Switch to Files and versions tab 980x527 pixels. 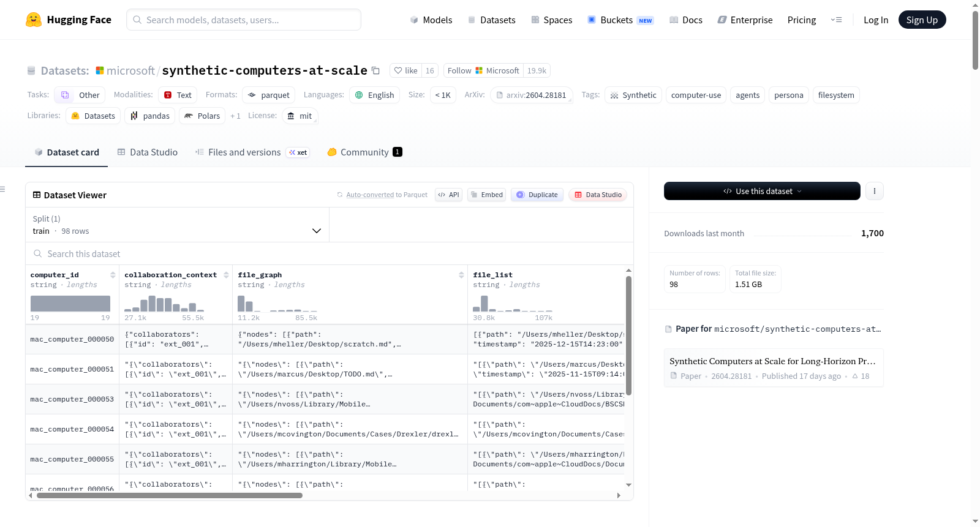pyautogui.click(x=252, y=152)
